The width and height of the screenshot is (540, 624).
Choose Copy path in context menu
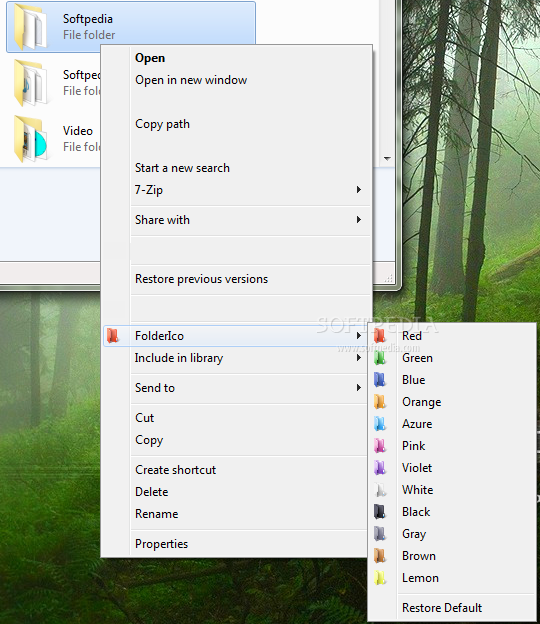(162, 124)
